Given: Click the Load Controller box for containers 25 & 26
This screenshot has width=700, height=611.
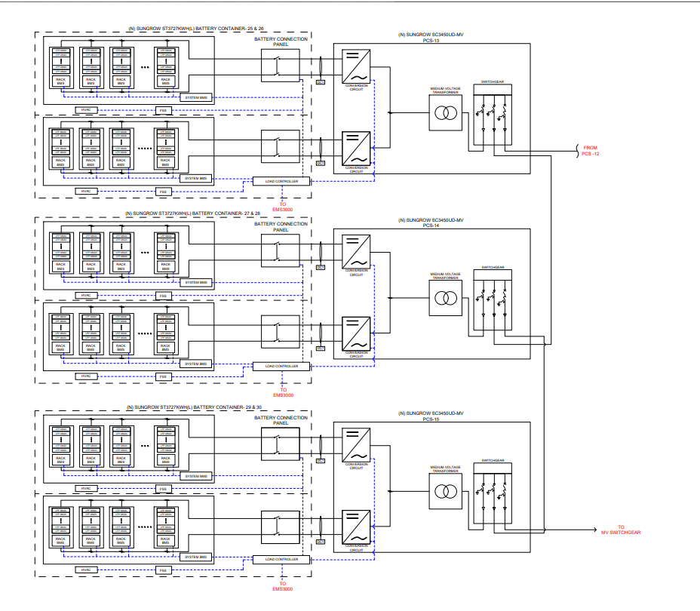Looking at the screenshot, I should click(x=281, y=181).
